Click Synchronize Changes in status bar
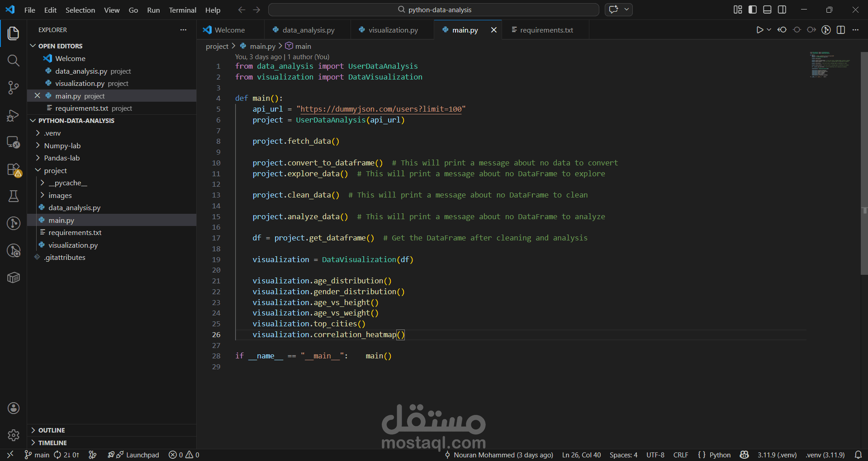The width and height of the screenshot is (868, 461). pyautogui.click(x=66, y=455)
